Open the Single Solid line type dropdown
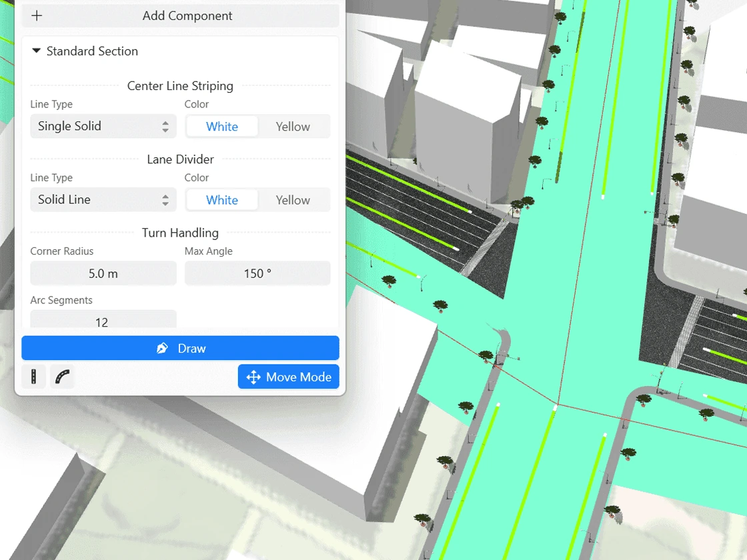747x560 pixels. tap(103, 126)
